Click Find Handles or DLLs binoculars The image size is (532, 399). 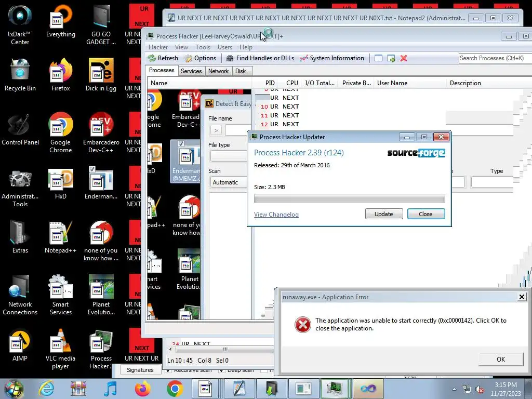tap(230, 58)
